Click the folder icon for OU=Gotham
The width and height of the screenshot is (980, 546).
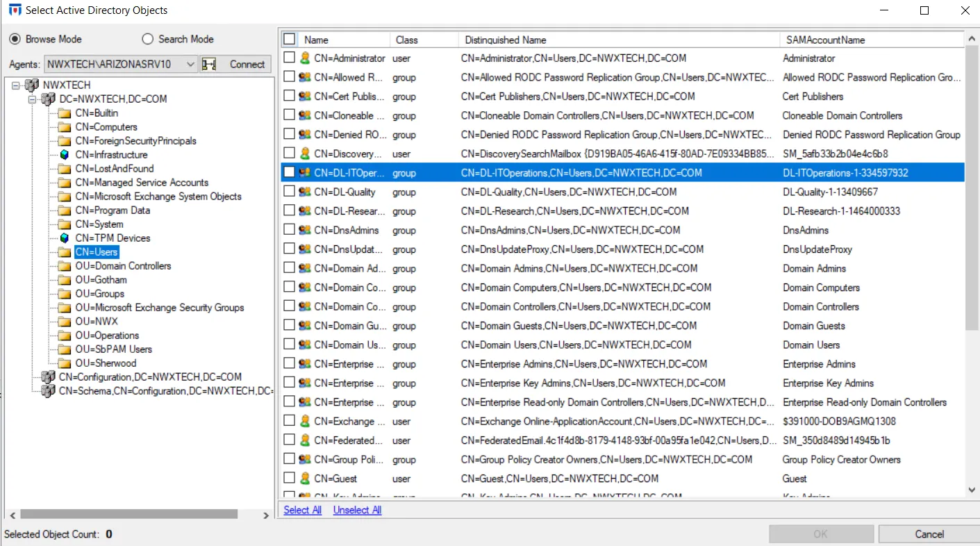pyautogui.click(x=65, y=280)
